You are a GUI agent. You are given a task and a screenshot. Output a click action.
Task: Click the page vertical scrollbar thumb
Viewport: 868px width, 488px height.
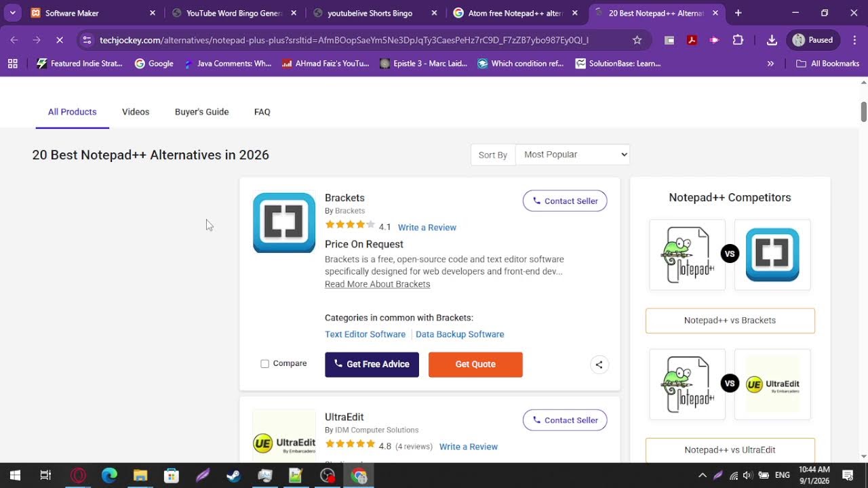point(864,112)
